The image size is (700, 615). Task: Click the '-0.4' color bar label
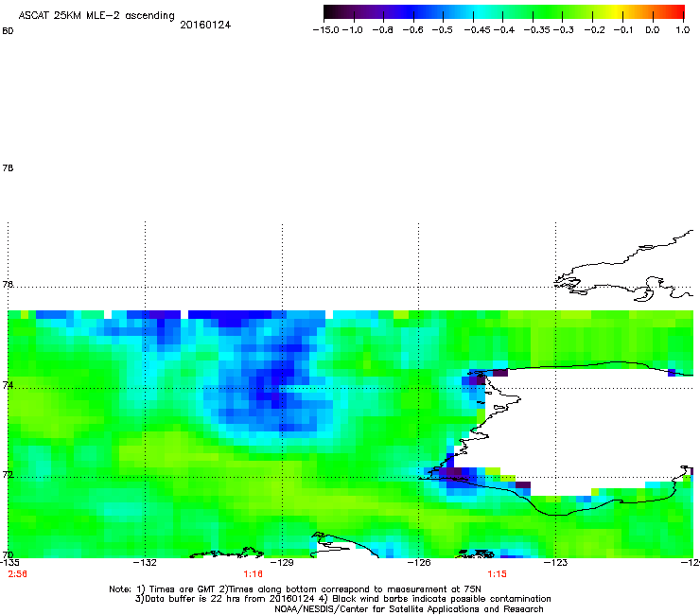(x=504, y=30)
